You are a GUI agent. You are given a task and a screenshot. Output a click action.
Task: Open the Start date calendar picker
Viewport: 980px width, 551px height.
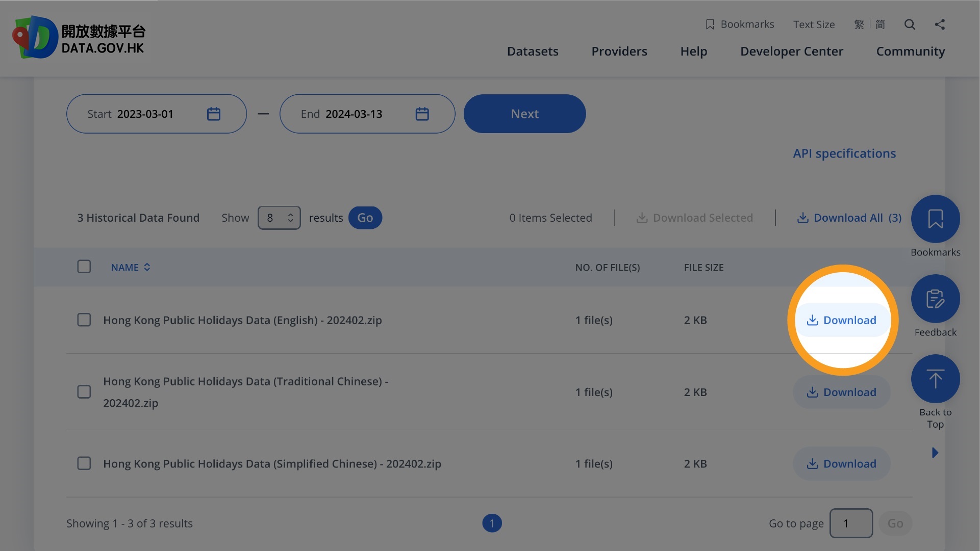click(x=214, y=114)
